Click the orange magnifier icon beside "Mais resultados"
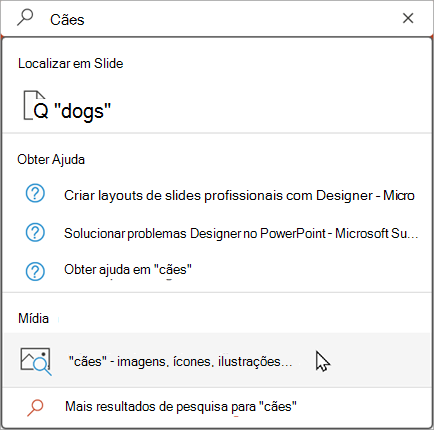 tap(35, 407)
